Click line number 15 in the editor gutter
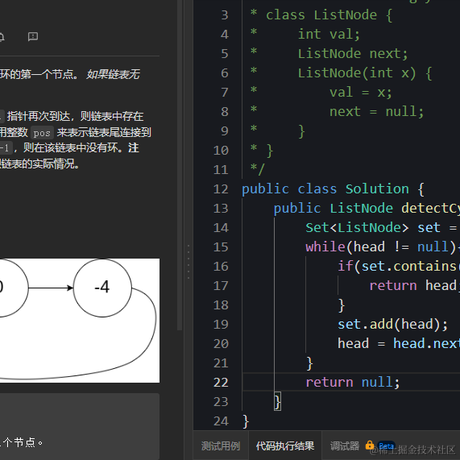The image size is (460, 460). [221, 247]
